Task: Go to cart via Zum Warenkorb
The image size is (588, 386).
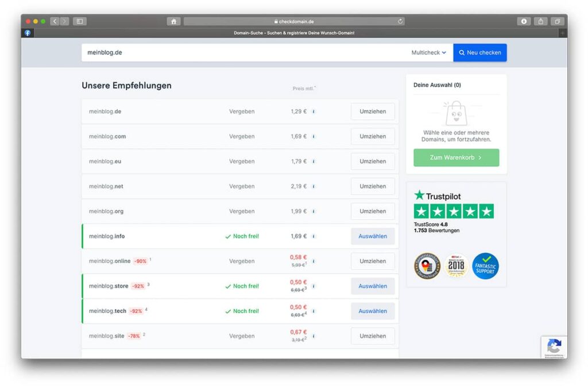Action: point(456,158)
